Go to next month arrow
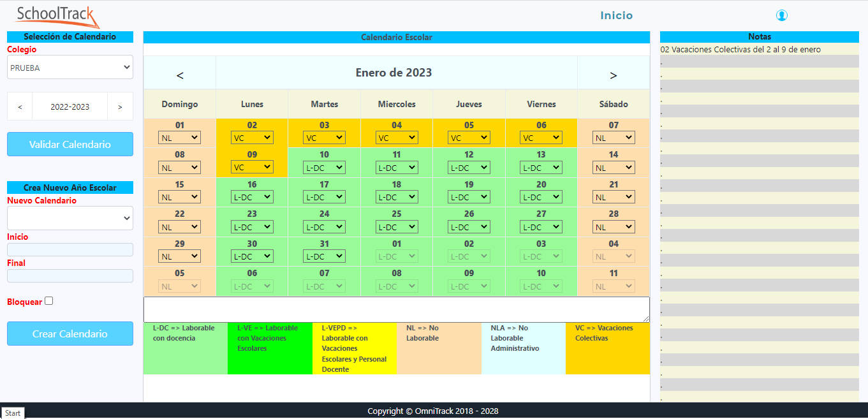Screen dimensions: 868x419 click(614, 75)
